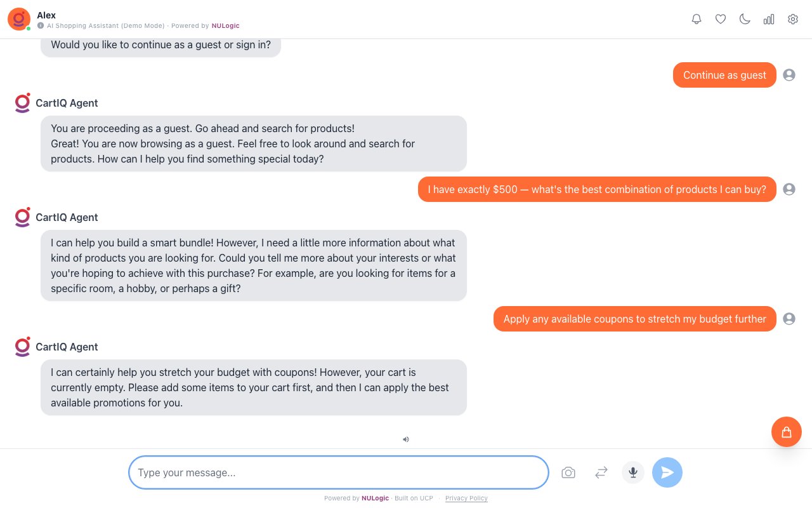Click the 'Continue as guest' message bubble

[x=724, y=75]
